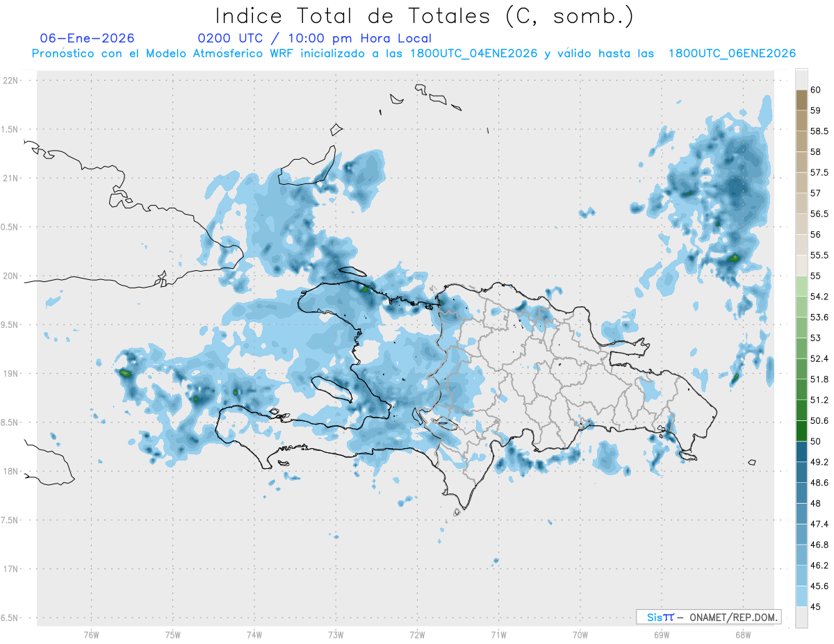Click the dark blue 49.2–50 legend swatch
The width and height of the screenshot is (834, 644).
[801, 452]
